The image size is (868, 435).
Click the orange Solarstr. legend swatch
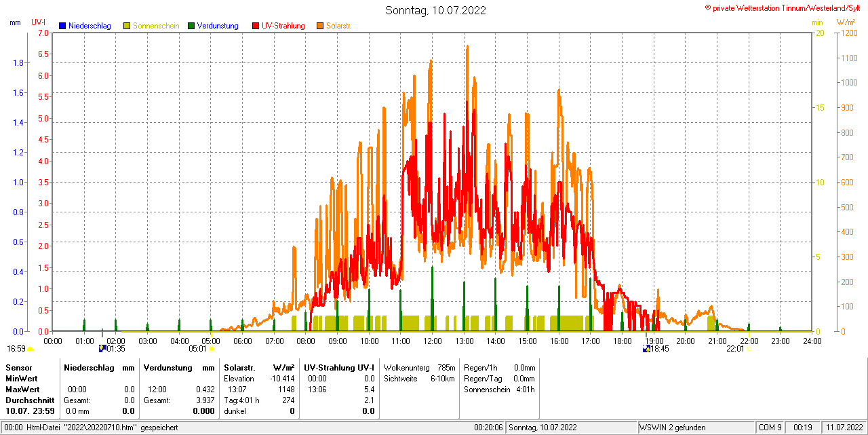click(x=320, y=26)
